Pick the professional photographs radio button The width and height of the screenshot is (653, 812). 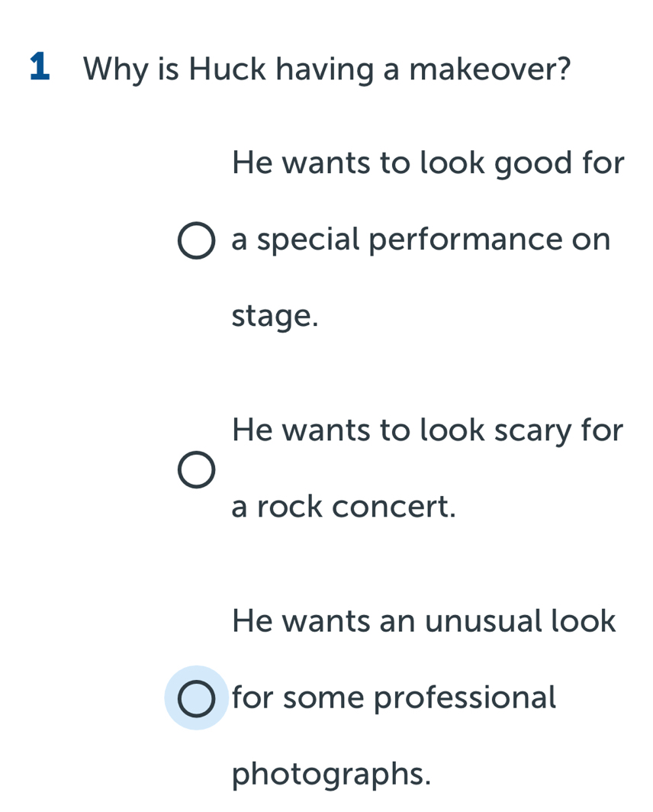click(196, 698)
